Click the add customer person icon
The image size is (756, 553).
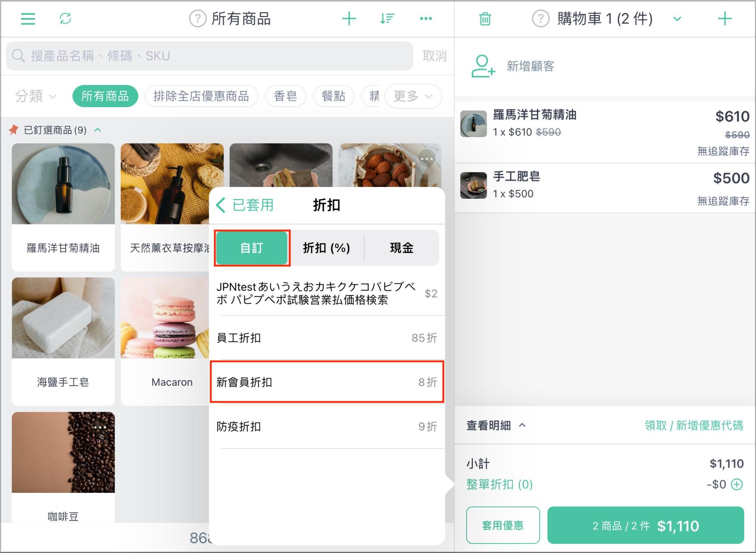483,66
